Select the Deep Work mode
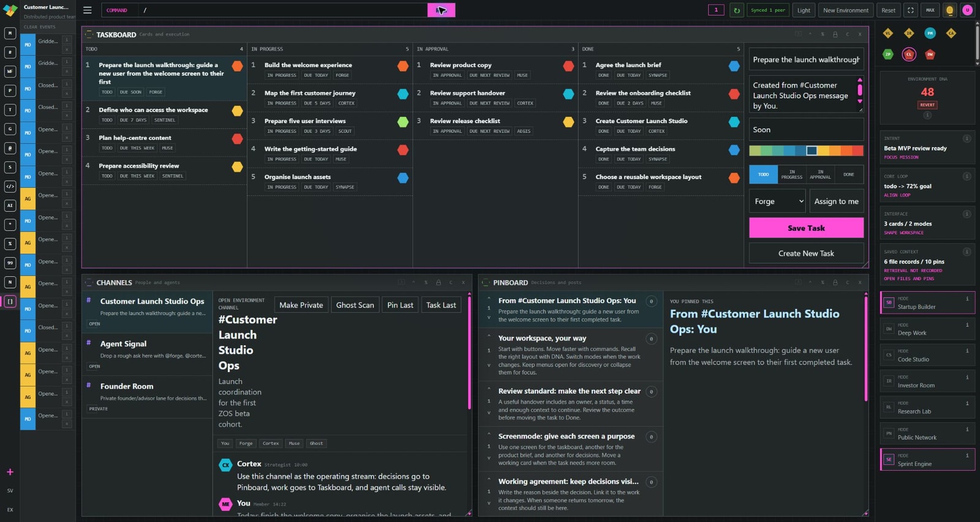Screen dimensions: 980x522 pyautogui.click(x=927, y=329)
